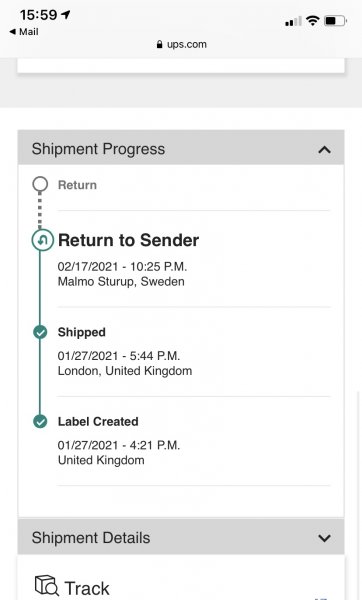Tap the empty Return status circle
The width and height of the screenshot is (362, 600).
(x=40, y=184)
